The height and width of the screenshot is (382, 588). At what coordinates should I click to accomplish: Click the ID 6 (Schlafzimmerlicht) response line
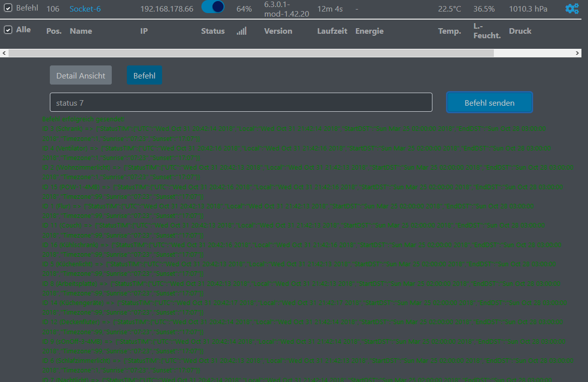[x=308, y=365]
